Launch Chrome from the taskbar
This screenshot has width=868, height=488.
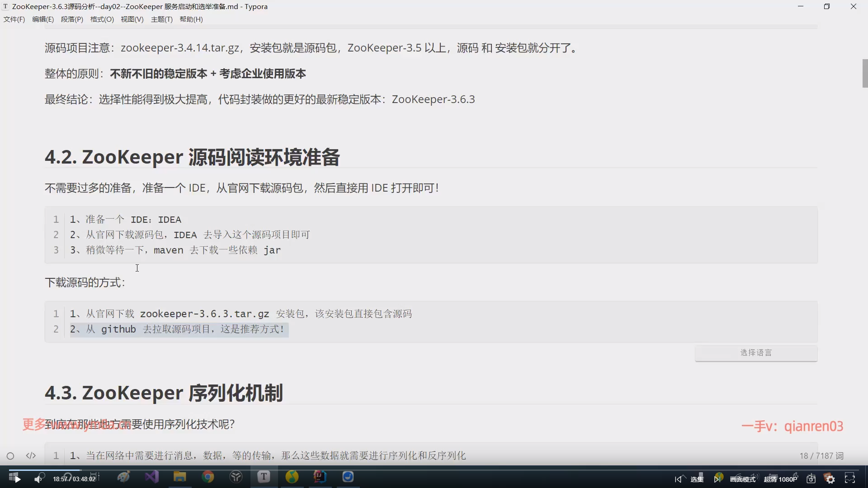208,477
